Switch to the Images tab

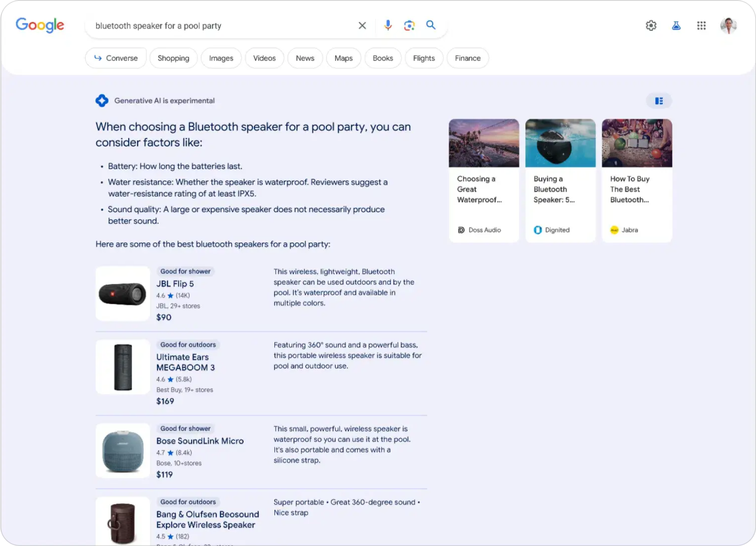click(221, 58)
